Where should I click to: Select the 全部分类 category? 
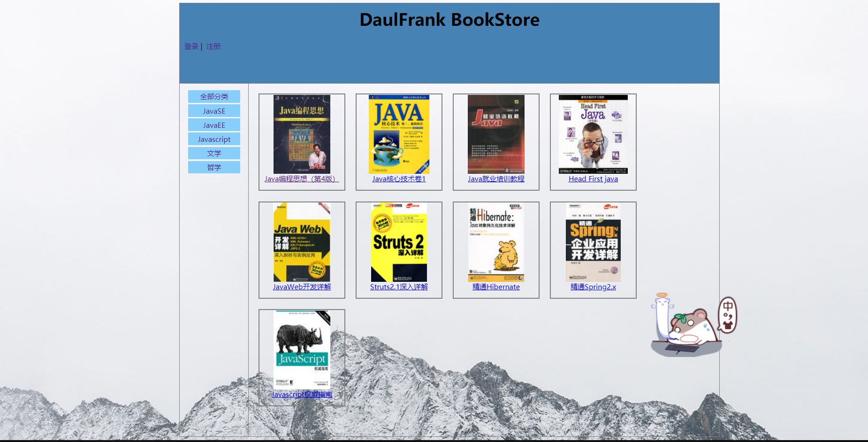point(214,97)
